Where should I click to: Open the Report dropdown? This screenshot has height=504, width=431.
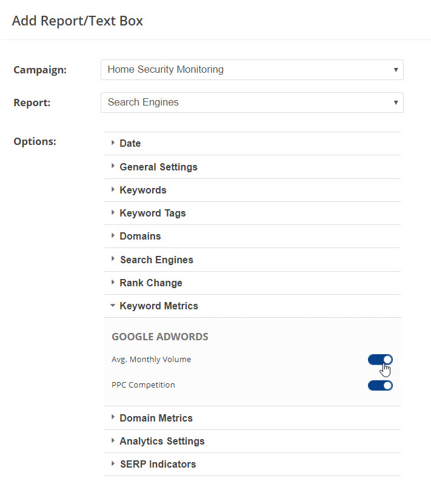click(x=252, y=102)
